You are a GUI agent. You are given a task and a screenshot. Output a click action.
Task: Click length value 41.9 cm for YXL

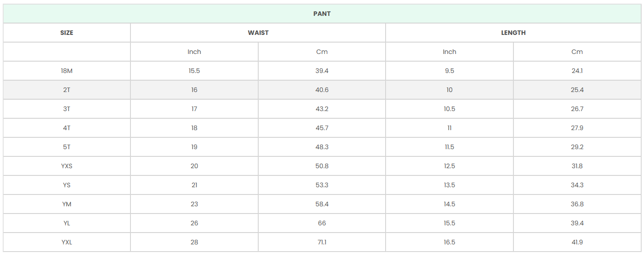point(577,242)
